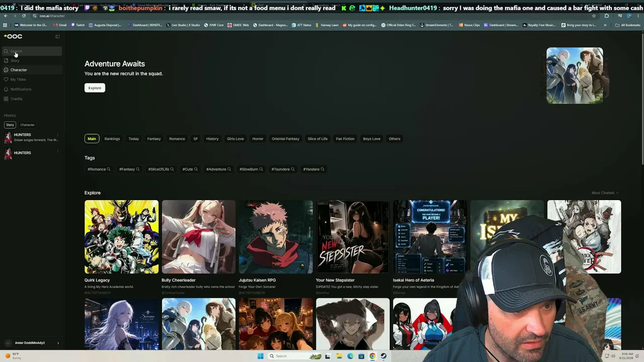Select the Fan Fiction category tab
644x362 pixels.
click(345, 139)
